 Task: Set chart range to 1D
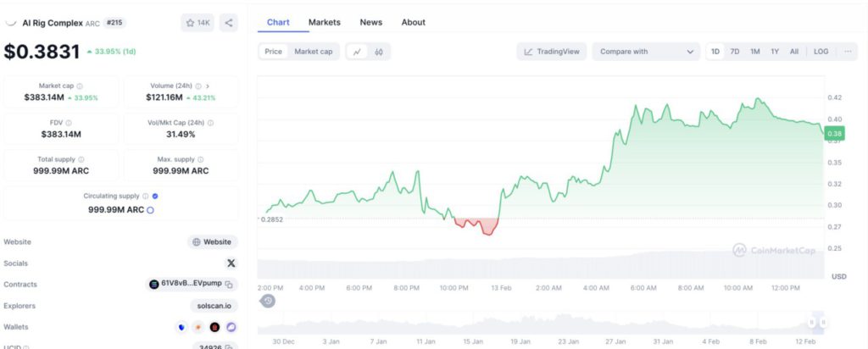tap(715, 52)
